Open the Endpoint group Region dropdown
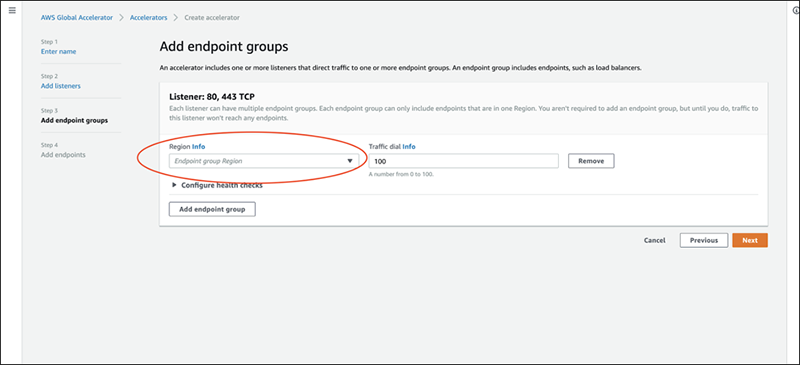Image resolution: width=800 pixels, height=365 pixels. point(264,161)
